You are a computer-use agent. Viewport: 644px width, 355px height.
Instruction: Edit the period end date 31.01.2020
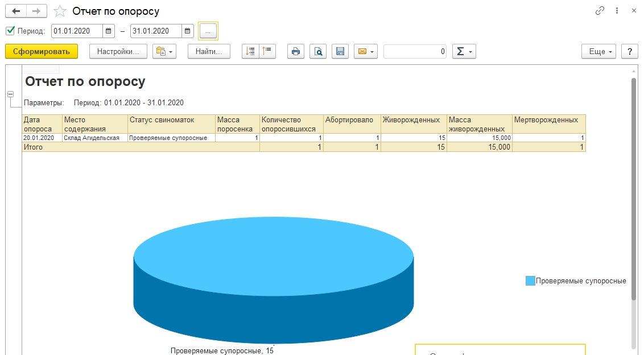point(156,31)
